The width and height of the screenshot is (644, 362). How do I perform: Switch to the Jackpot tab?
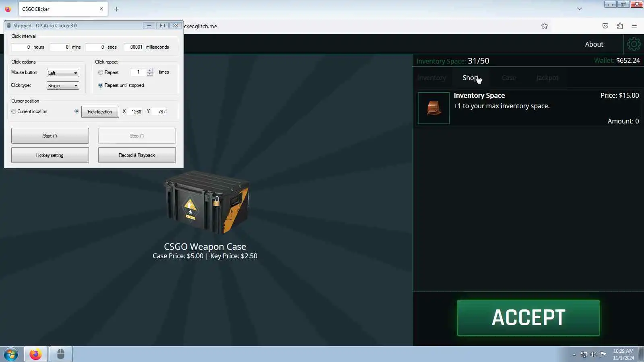547,78
